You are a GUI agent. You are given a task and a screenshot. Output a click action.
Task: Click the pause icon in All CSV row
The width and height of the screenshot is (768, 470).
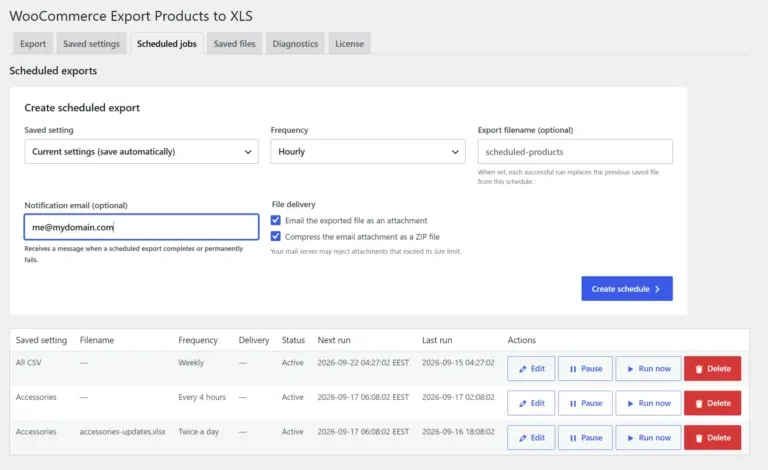(x=573, y=369)
